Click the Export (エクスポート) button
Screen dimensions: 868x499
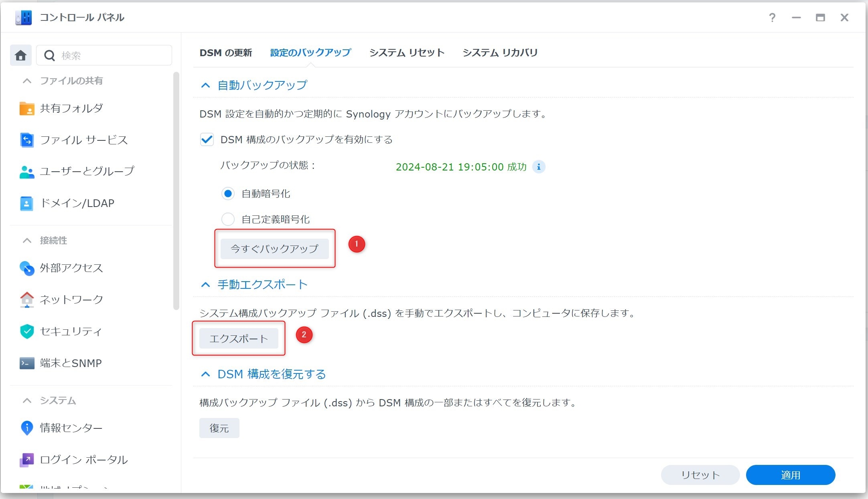click(x=239, y=339)
